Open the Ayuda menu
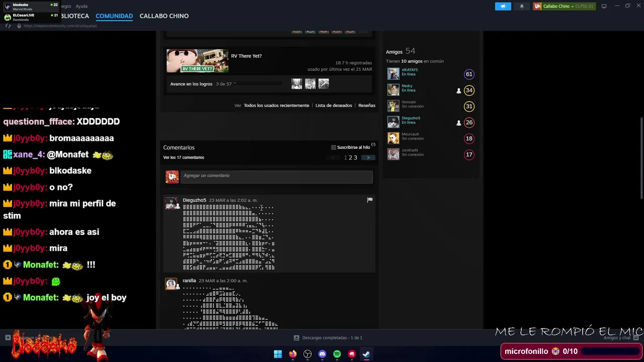The width and height of the screenshot is (644, 362). tap(82, 6)
